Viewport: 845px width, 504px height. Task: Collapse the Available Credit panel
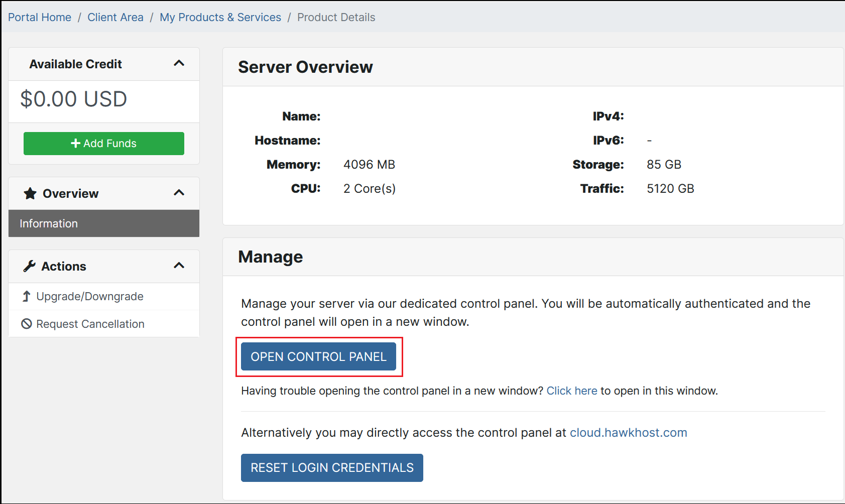tap(179, 63)
